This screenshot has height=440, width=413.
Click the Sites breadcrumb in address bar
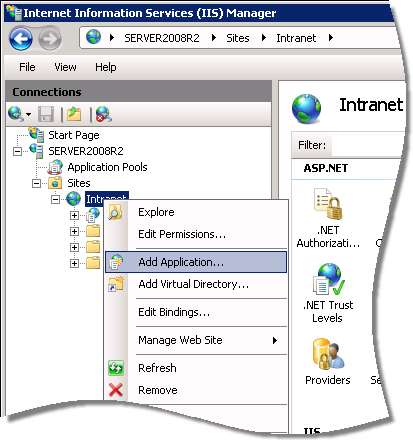click(238, 38)
